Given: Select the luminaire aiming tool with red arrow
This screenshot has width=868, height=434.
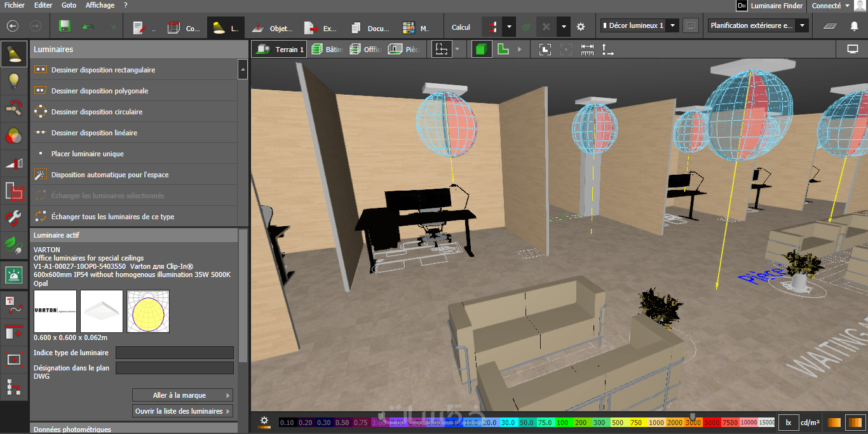Looking at the screenshot, I should point(14,108).
